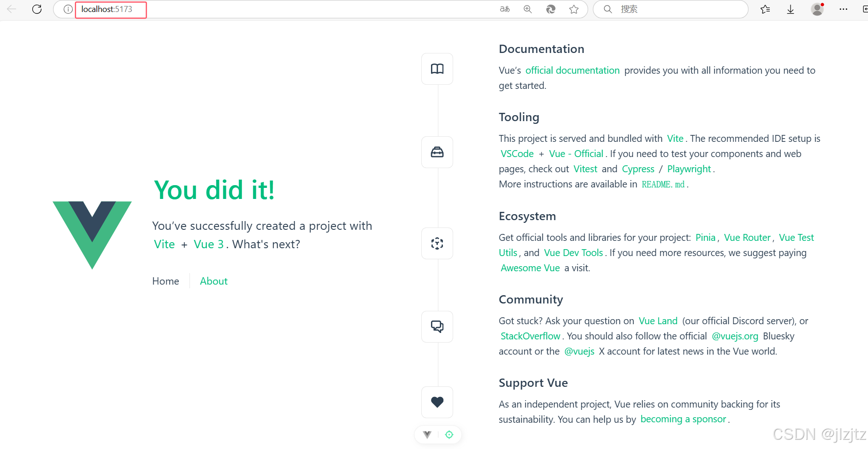Open the Playwright link
This screenshot has height=449, width=868.
pyautogui.click(x=689, y=169)
